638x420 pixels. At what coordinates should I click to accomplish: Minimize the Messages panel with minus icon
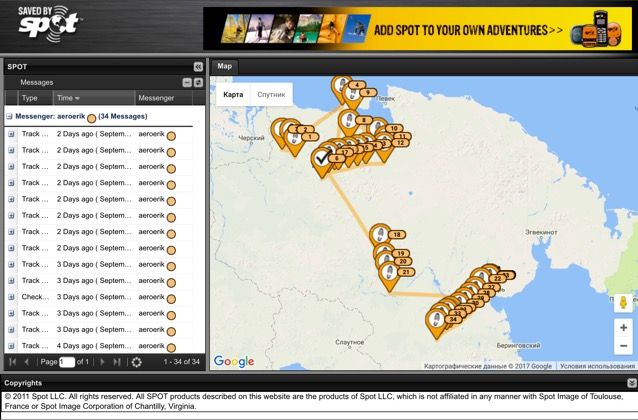[187, 83]
